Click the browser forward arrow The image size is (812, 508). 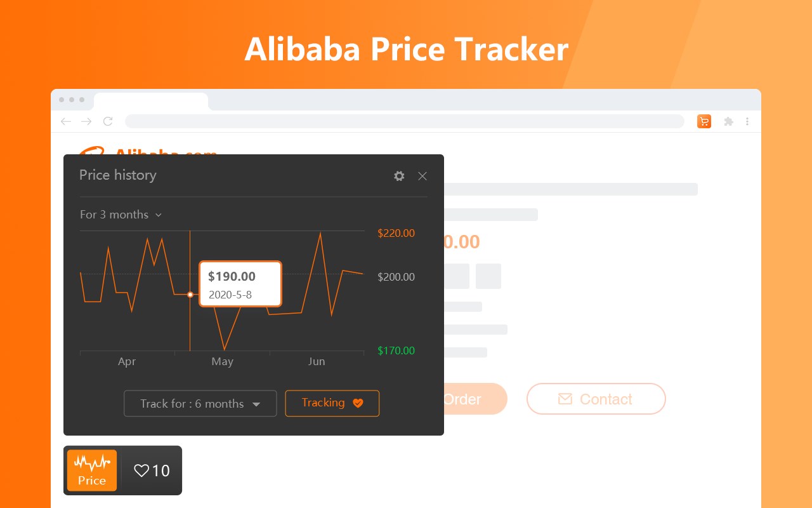point(87,121)
